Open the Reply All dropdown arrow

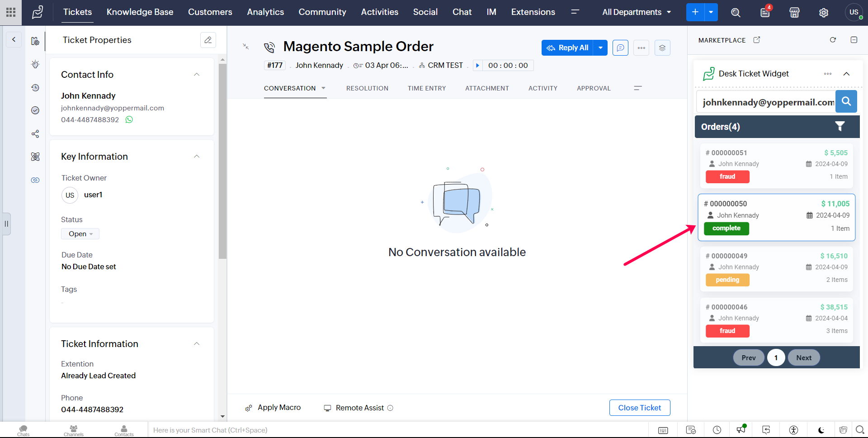pyautogui.click(x=600, y=48)
